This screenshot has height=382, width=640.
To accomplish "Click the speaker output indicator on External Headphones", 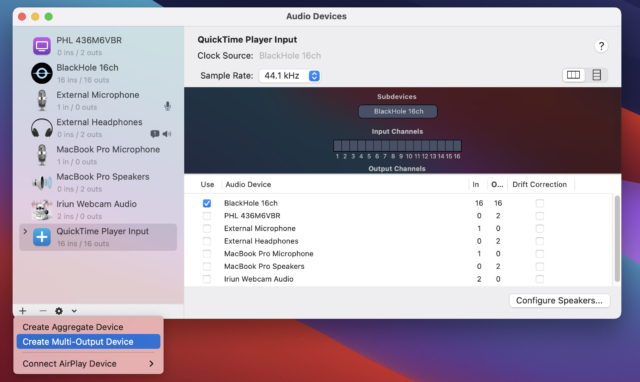I will tap(167, 134).
